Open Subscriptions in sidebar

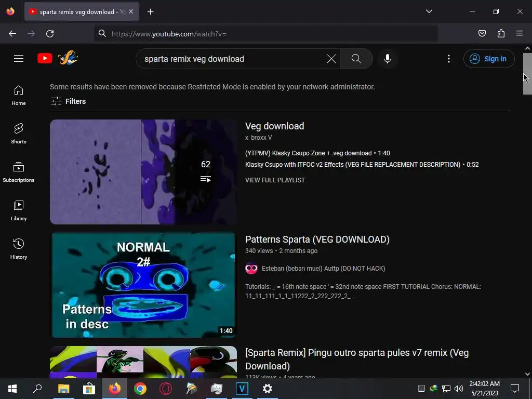tap(19, 172)
